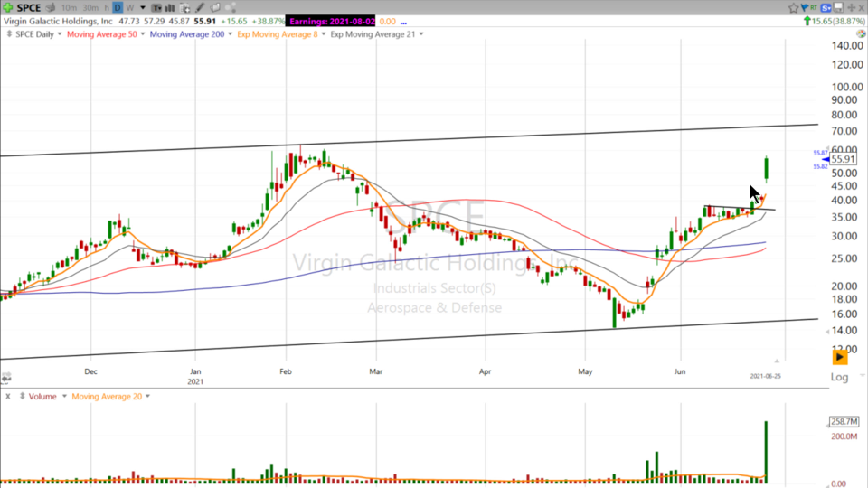Open the timeframe dropdown arrow
The height and width of the screenshot is (488, 868).
point(143,8)
